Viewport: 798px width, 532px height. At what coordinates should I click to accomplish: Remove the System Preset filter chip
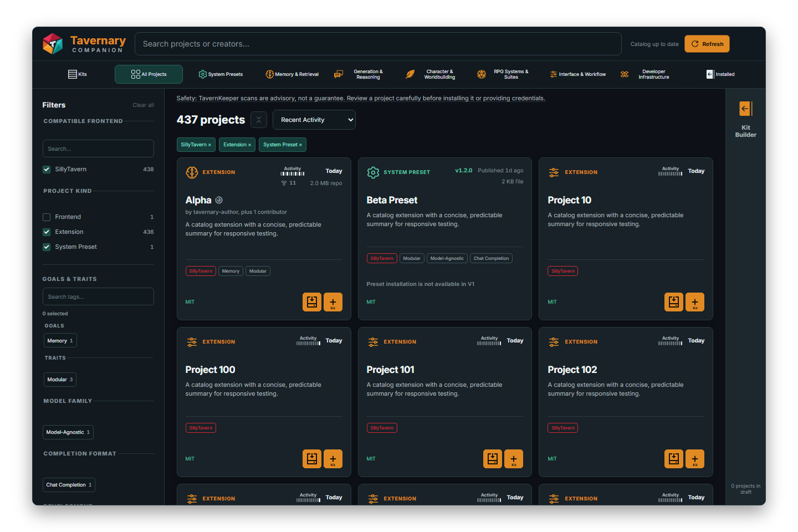click(283, 145)
